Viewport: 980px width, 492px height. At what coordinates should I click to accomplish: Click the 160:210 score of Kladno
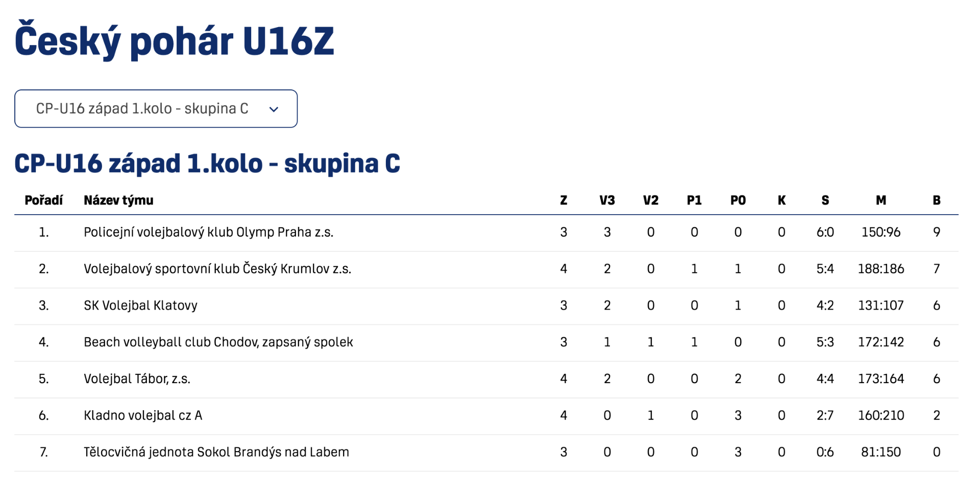click(x=881, y=415)
